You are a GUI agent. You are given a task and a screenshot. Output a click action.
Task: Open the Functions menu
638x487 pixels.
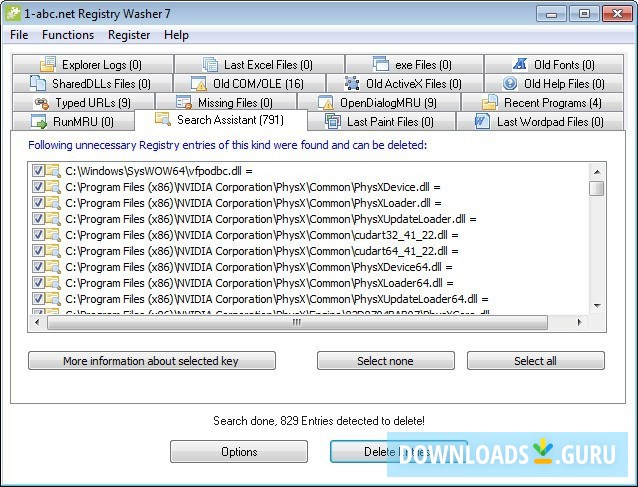[68, 35]
